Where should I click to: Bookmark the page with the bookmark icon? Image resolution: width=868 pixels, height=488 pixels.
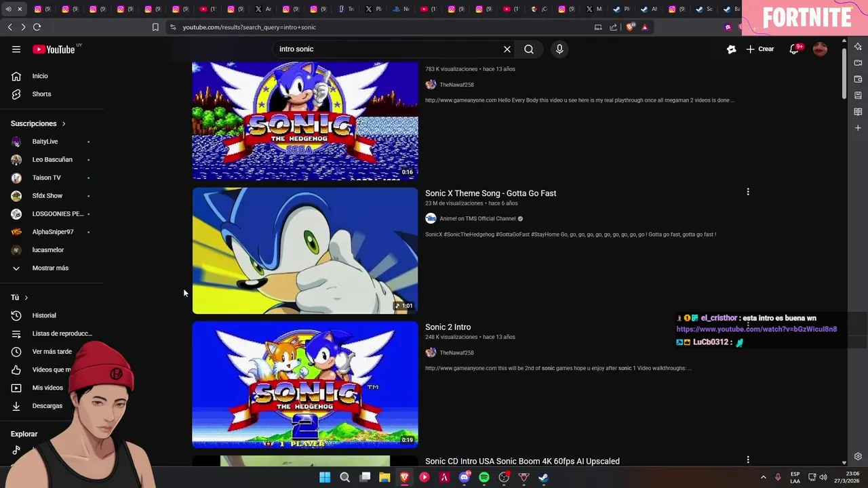[155, 27]
